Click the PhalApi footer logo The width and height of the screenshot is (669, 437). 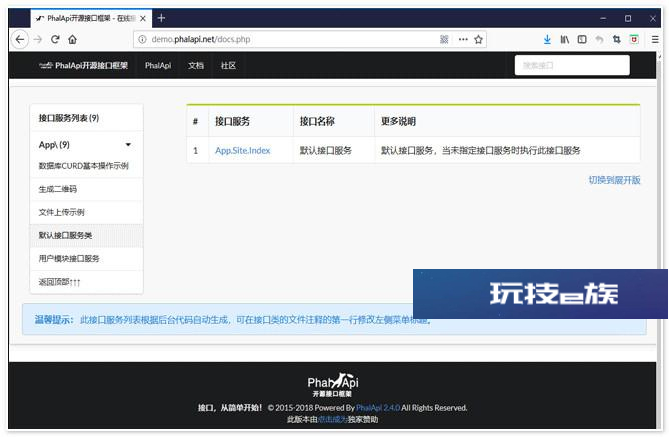coord(332,385)
